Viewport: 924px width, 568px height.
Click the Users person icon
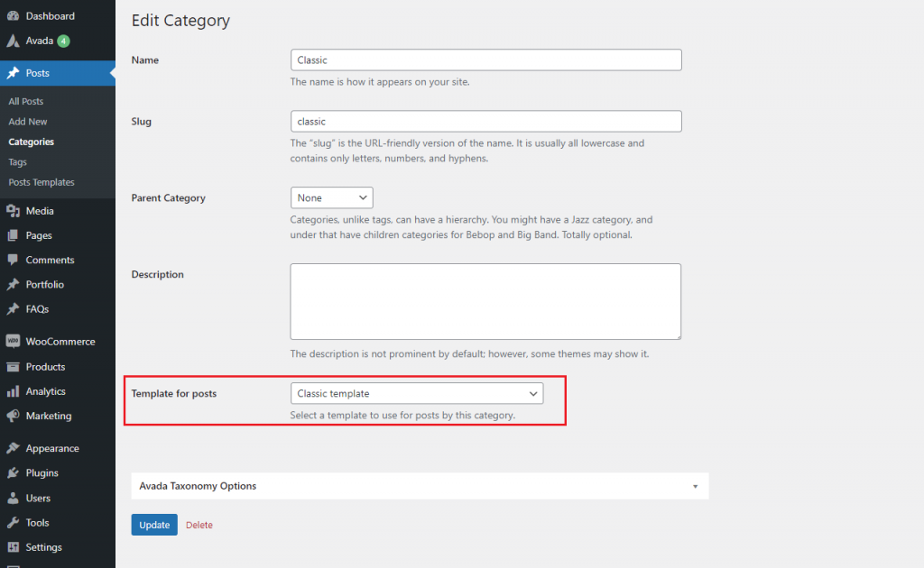[13, 498]
